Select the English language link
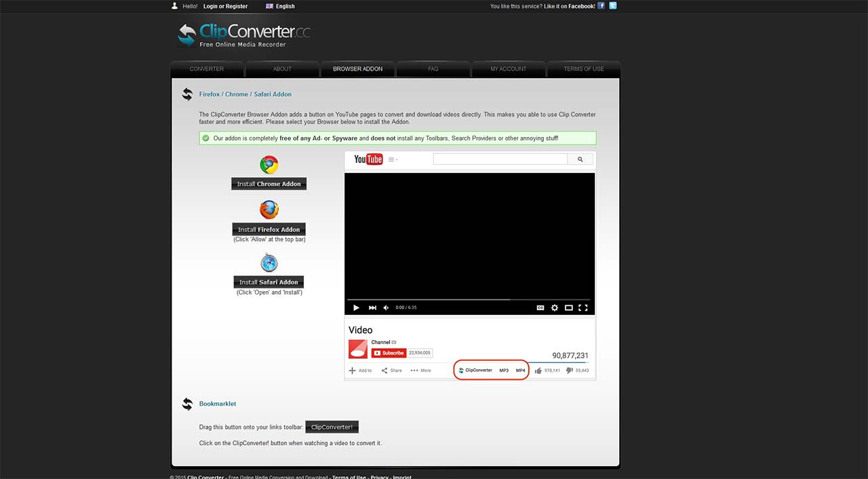The width and height of the screenshot is (868, 479). [x=285, y=6]
